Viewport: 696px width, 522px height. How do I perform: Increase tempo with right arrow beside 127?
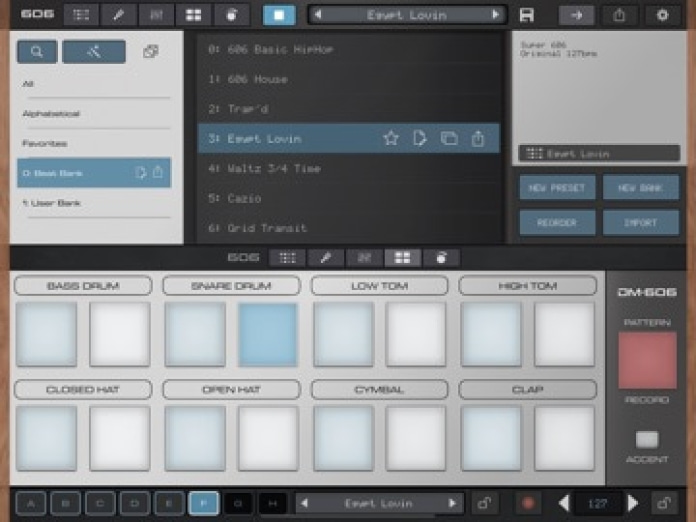[x=633, y=503]
